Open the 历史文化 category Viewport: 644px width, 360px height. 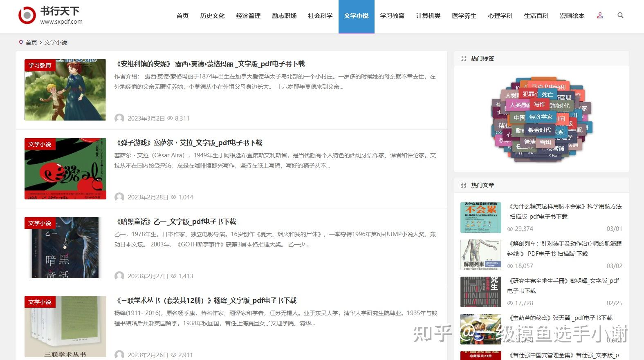click(212, 16)
